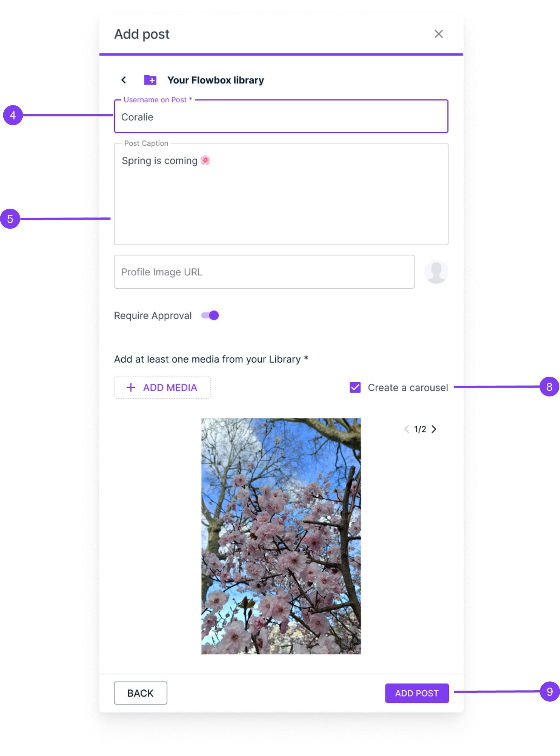Screen dimensions: 560x756
Task: Go to previous carousel image
Action: click(407, 429)
